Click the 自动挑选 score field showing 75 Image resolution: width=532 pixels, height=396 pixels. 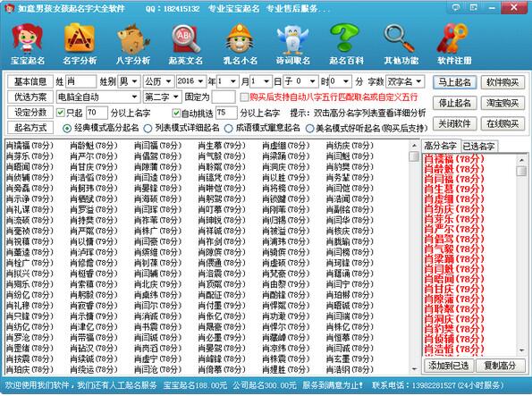tap(226, 113)
